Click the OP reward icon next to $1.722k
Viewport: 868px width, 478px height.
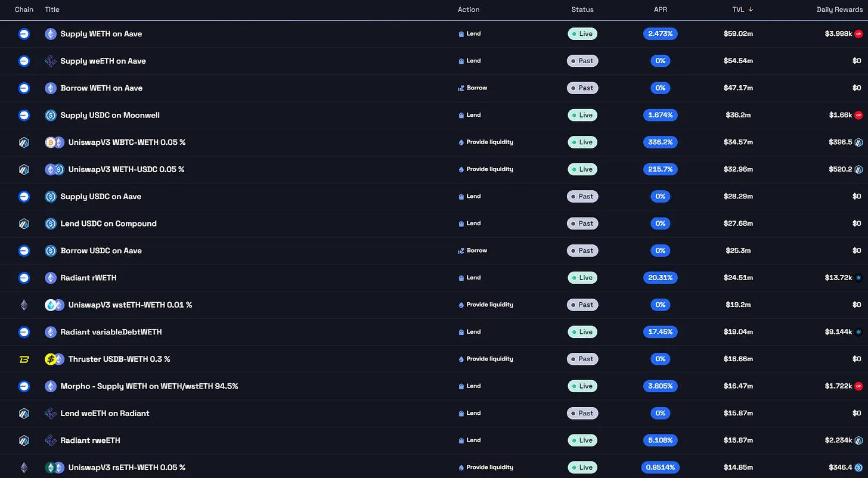pyautogui.click(x=858, y=386)
